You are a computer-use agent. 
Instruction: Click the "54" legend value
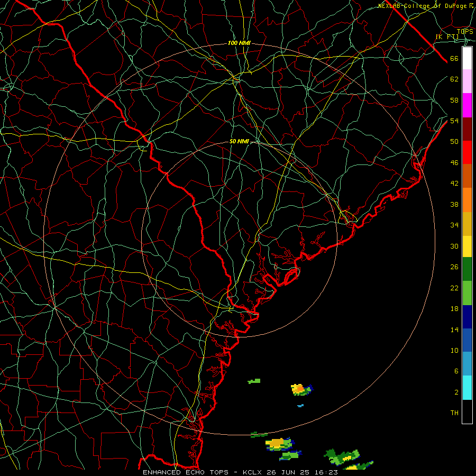click(x=454, y=121)
